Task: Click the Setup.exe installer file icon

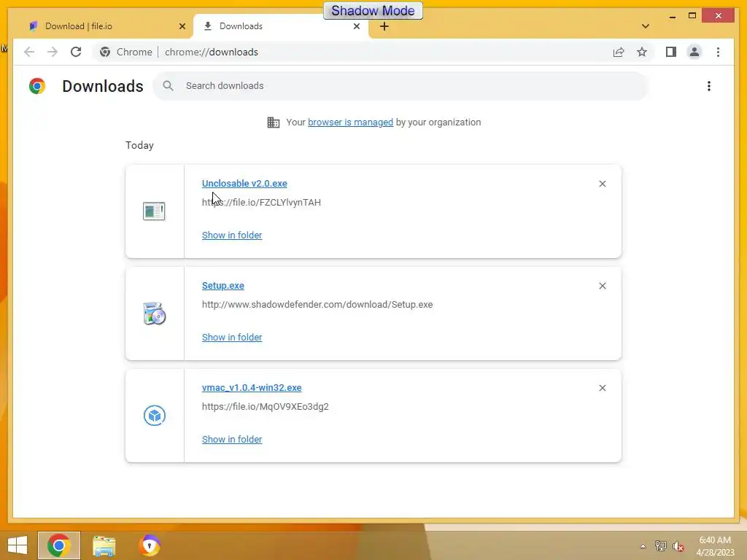Action: (x=154, y=314)
